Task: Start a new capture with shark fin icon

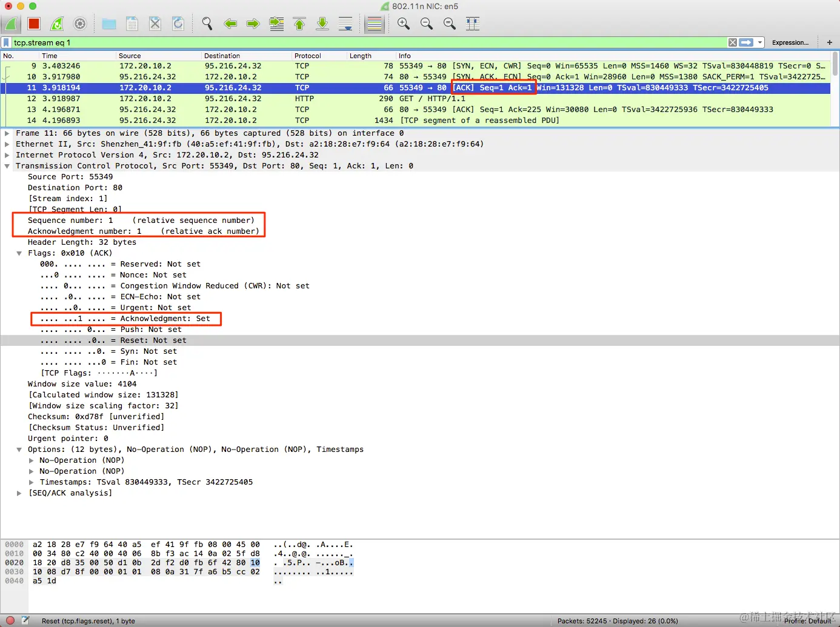Action: click(11, 24)
